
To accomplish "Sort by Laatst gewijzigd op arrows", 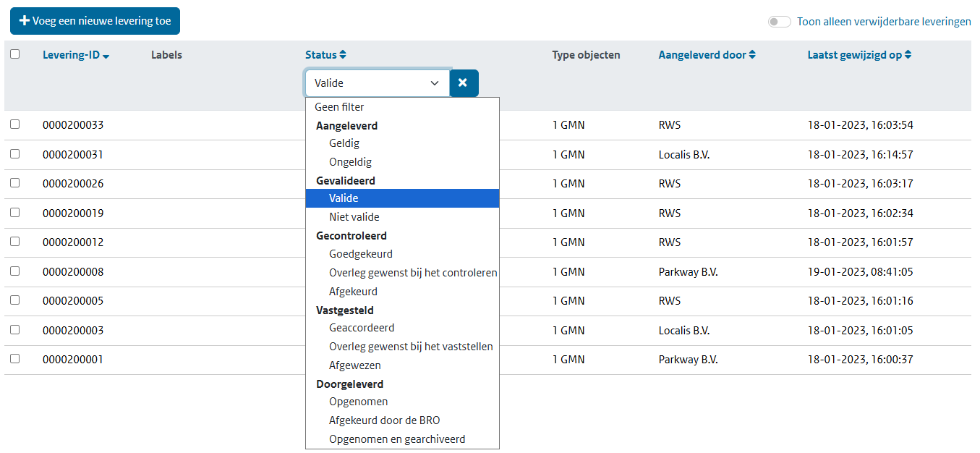I will [908, 55].
